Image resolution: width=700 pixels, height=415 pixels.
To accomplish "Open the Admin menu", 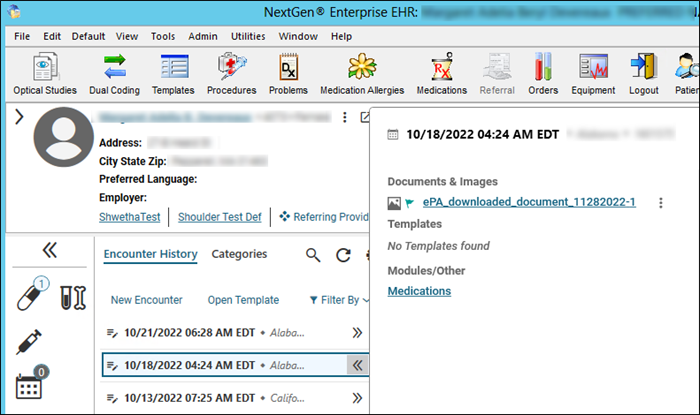I will (203, 36).
